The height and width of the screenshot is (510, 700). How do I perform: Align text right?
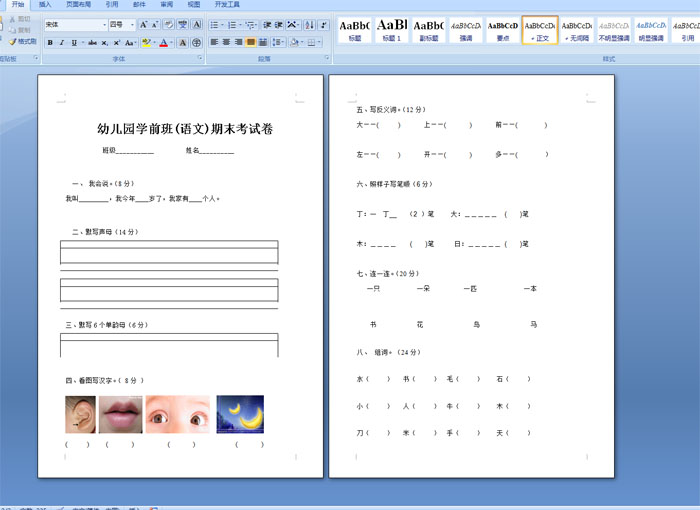pos(239,42)
